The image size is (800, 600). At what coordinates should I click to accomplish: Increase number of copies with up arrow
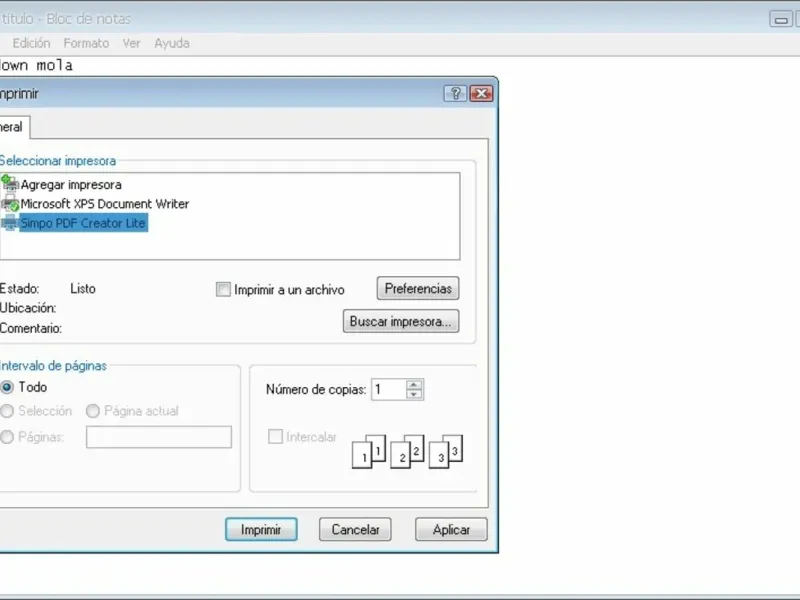click(x=414, y=384)
